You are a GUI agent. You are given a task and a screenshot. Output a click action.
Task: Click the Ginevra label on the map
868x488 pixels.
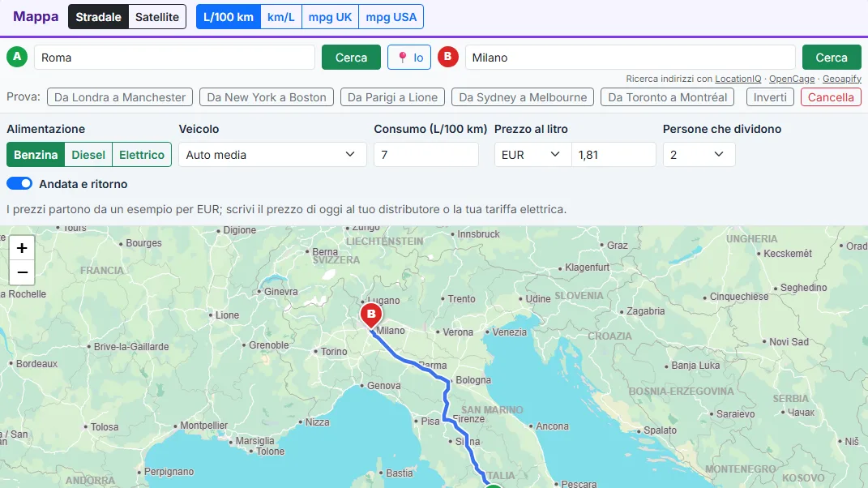280,291
